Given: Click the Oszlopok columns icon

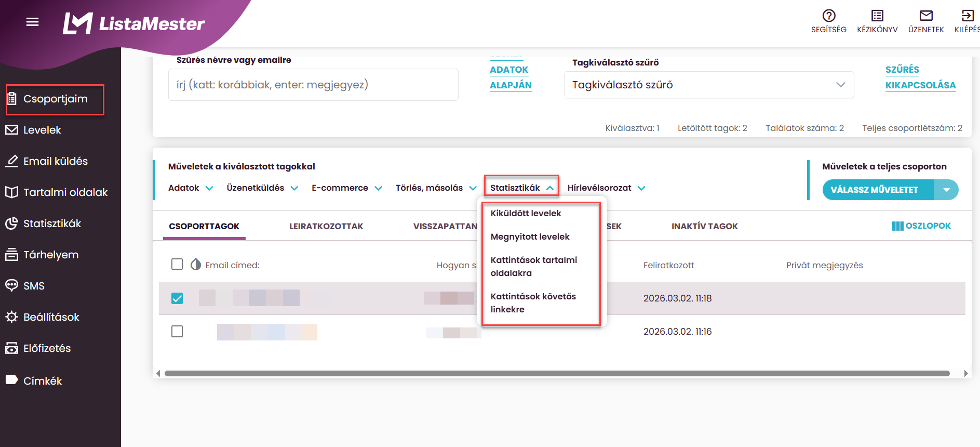Looking at the screenshot, I should [x=897, y=226].
